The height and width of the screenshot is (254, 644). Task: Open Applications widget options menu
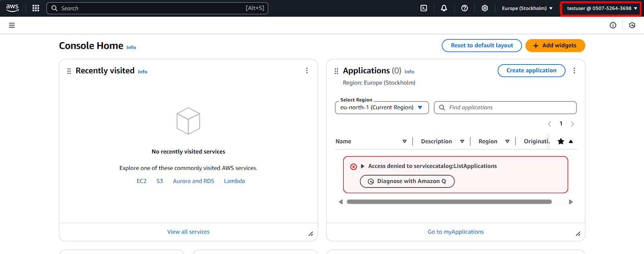tap(574, 70)
